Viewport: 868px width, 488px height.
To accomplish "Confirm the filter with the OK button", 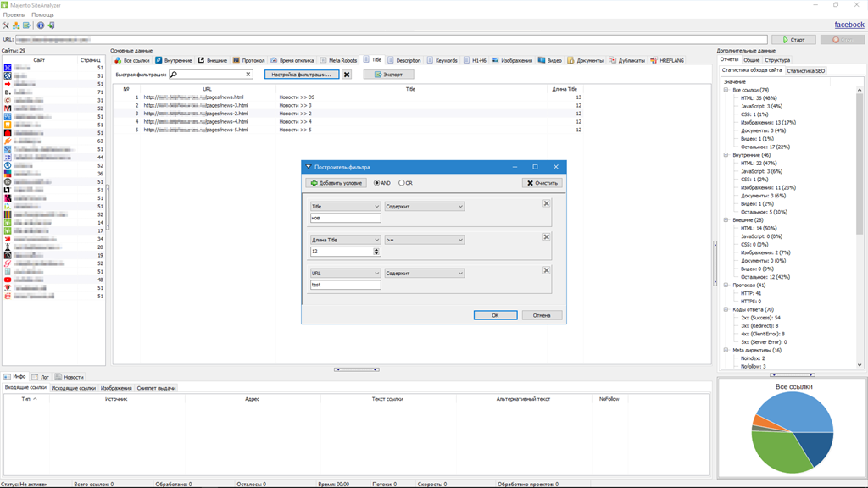I will pyautogui.click(x=495, y=315).
